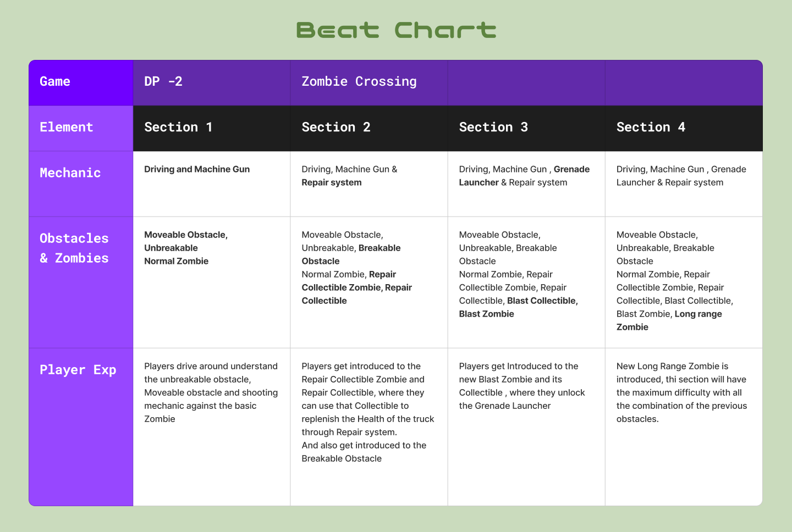Screen dimensions: 792x532
Task: Click the Driving and Machine Gun cell
Action: point(197,169)
